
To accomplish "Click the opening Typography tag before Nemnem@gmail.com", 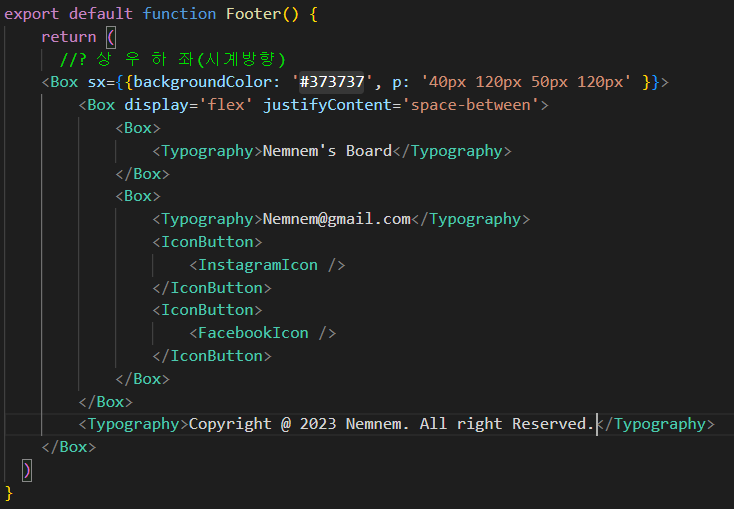I will pos(207,219).
